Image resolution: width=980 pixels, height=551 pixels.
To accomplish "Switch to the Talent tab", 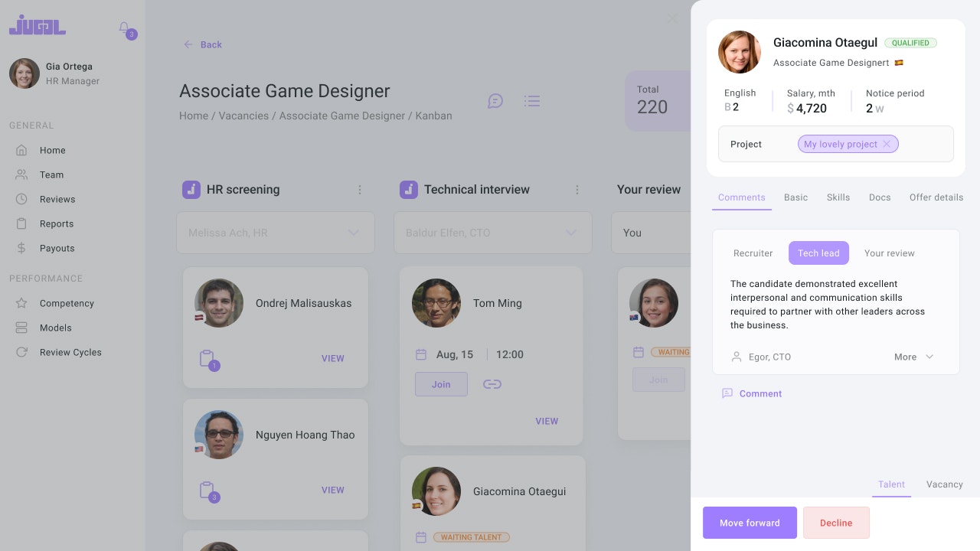I will (x=891, y=484).
